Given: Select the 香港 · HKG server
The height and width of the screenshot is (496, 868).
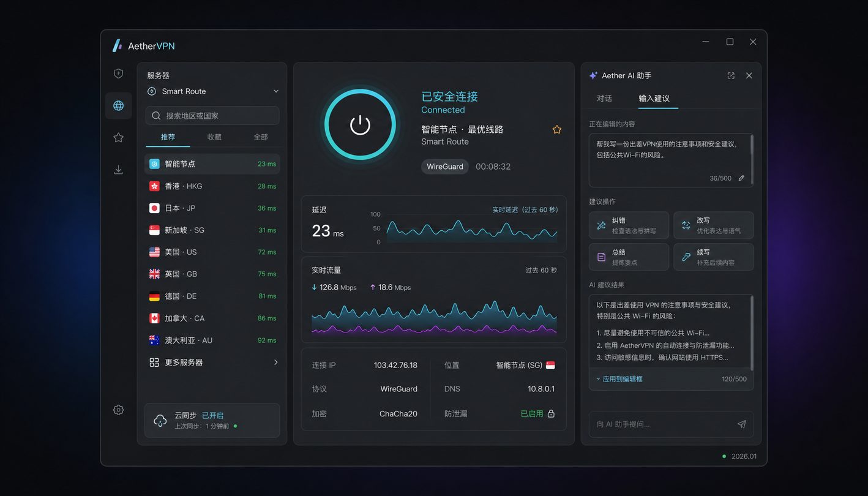Looking at the screenshot, I should pyautogui.click(x=212, y=186).
